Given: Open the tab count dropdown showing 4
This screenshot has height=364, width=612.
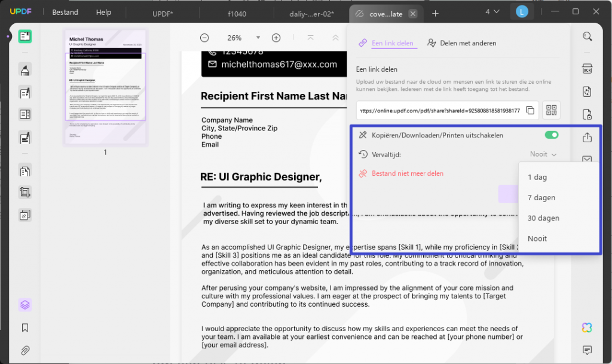Looking at the screenshot, I should tap(492, 12).
